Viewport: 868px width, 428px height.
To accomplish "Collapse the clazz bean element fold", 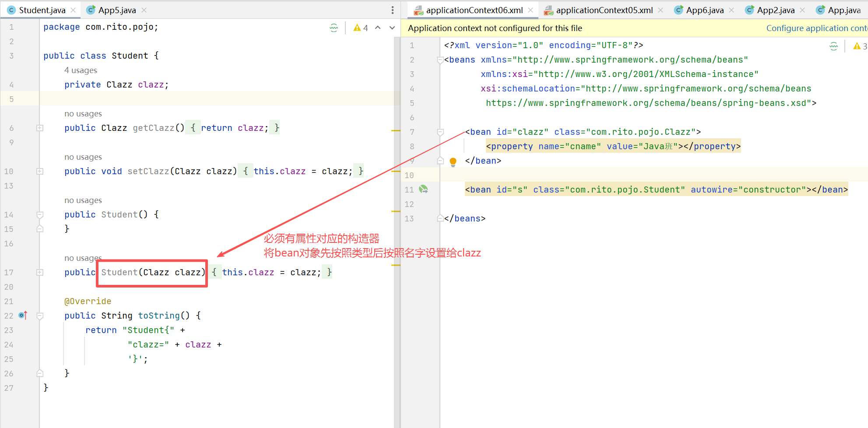I will click(x=440, y=132).
